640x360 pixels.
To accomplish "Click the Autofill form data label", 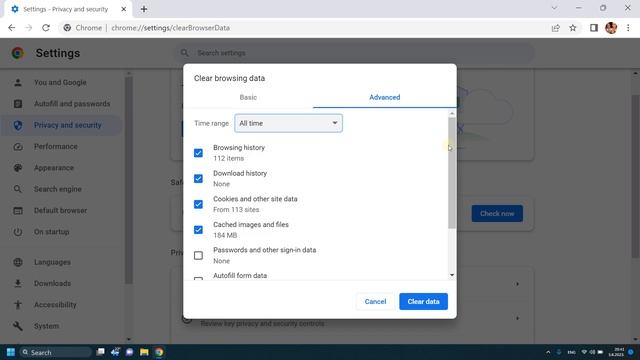I will (240, 276).
